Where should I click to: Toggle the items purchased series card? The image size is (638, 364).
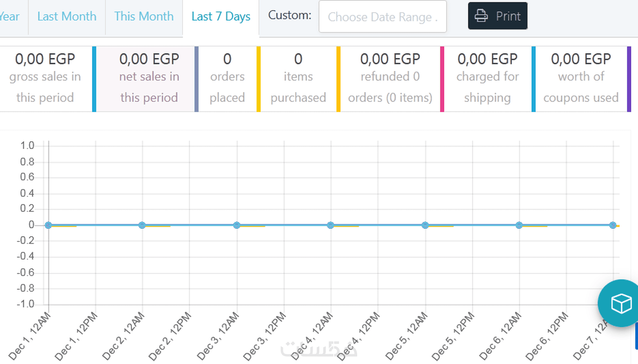click(298, 79)
